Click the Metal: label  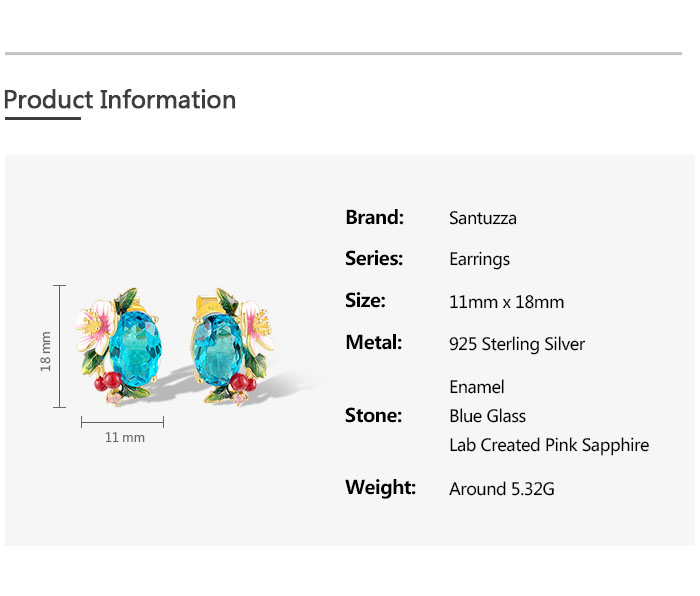pyautogui.click(x=373, y=342)
